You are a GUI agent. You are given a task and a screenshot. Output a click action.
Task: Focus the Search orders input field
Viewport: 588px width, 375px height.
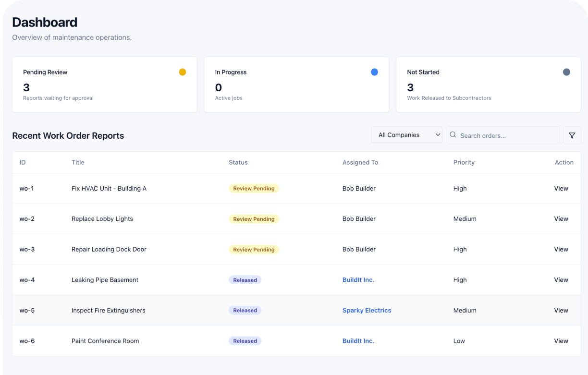[502, 135]
